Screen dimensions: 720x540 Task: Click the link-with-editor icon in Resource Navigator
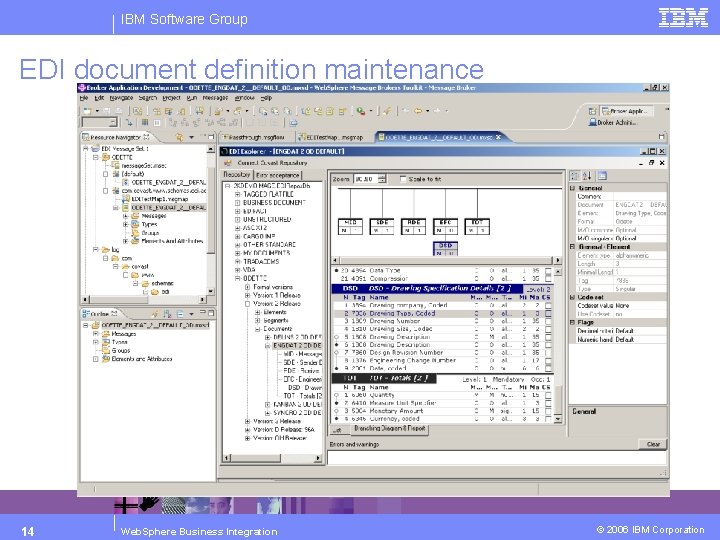click(x=180, y=137)
